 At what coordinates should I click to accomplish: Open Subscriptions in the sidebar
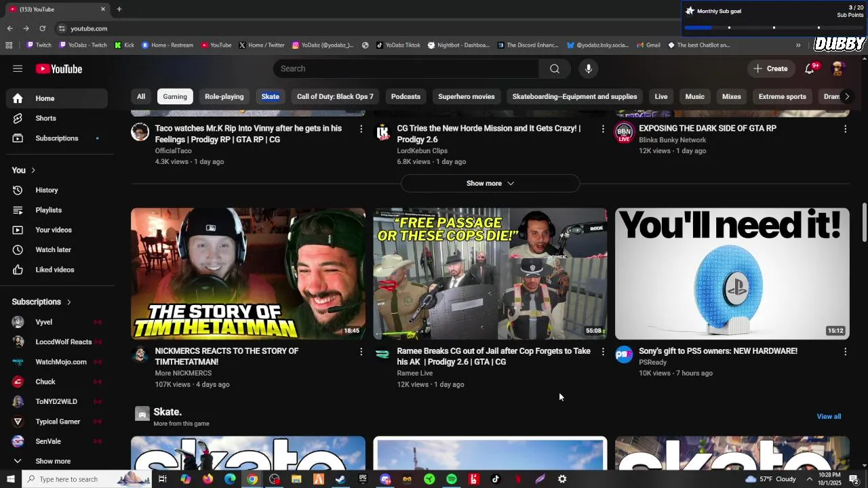click(x=57, y=138)
